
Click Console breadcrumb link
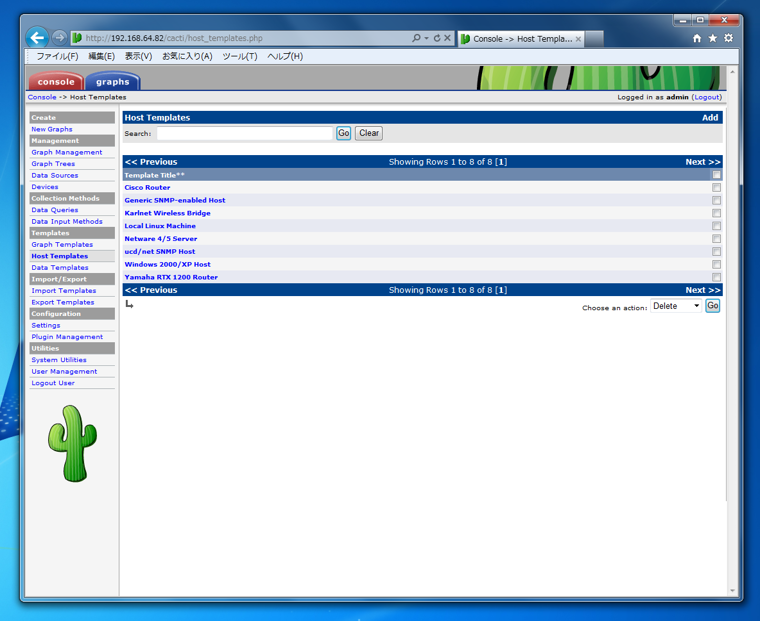(42, 97)
